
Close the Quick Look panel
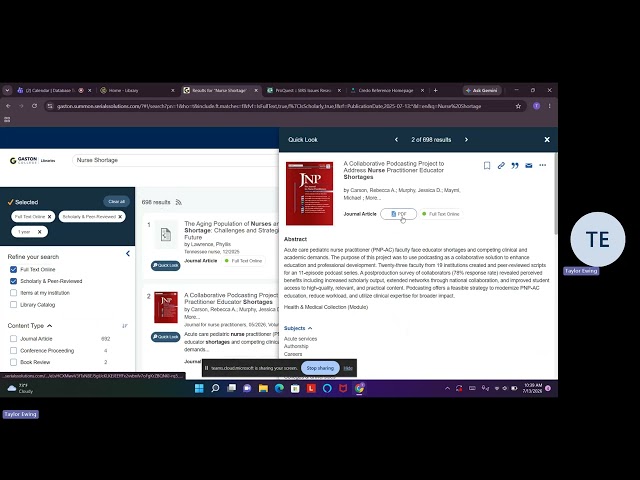click(547, 140)
